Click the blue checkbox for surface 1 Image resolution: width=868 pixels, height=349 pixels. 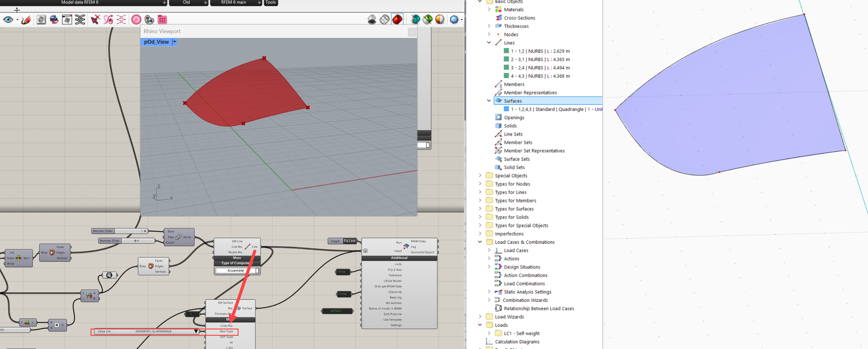click(506, 109)
